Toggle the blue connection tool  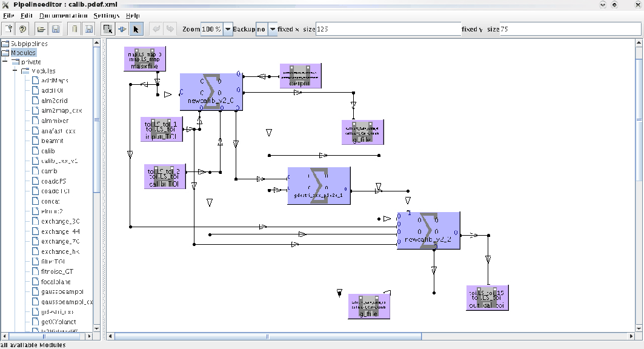pyautogui.click(x=122, y=29)
